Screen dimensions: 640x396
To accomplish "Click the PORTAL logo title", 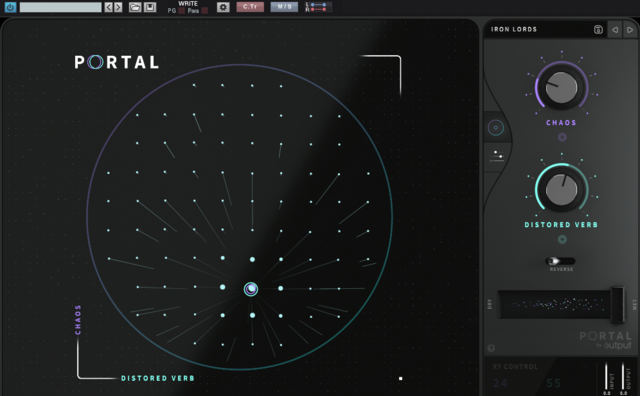I will (x=116, y=62).
